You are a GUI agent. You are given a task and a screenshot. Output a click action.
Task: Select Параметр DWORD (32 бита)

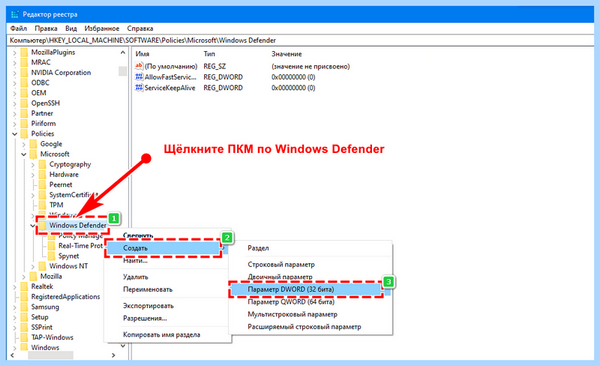(310, 289)
